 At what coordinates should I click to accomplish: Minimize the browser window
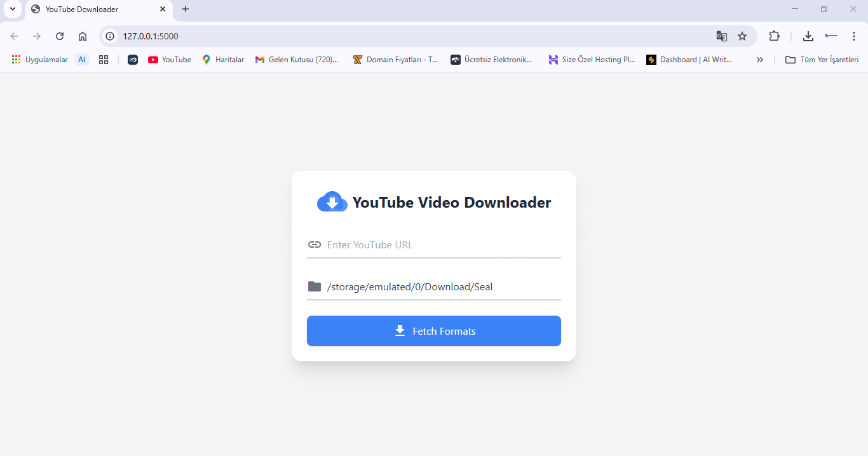point(795,9)
